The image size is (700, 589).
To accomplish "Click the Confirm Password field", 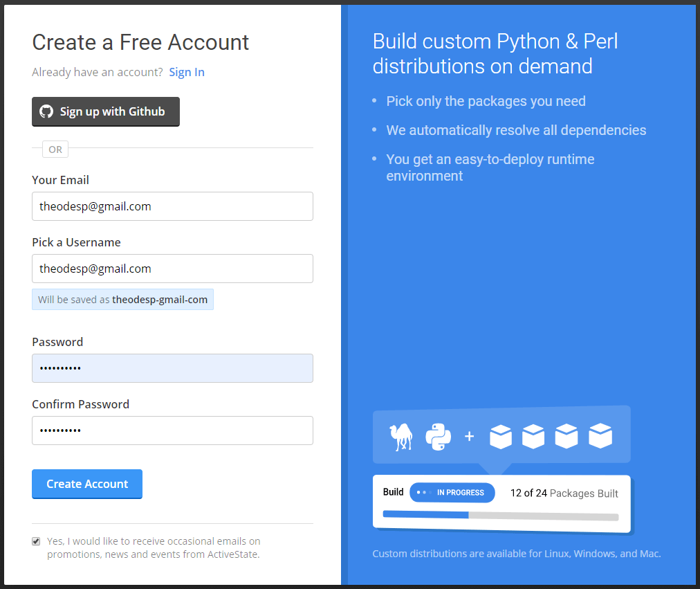I will coord(172,430).
